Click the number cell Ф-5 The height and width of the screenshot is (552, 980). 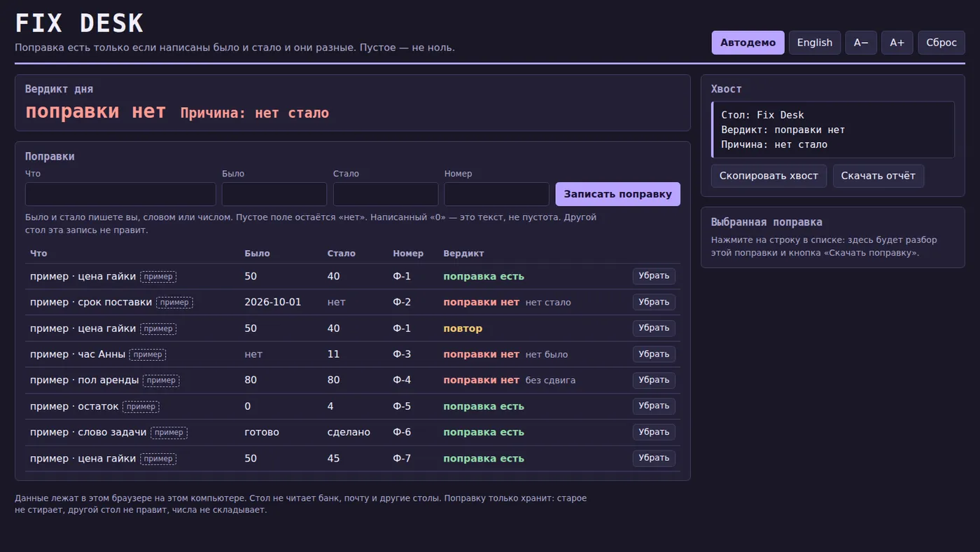coord(402,406)
